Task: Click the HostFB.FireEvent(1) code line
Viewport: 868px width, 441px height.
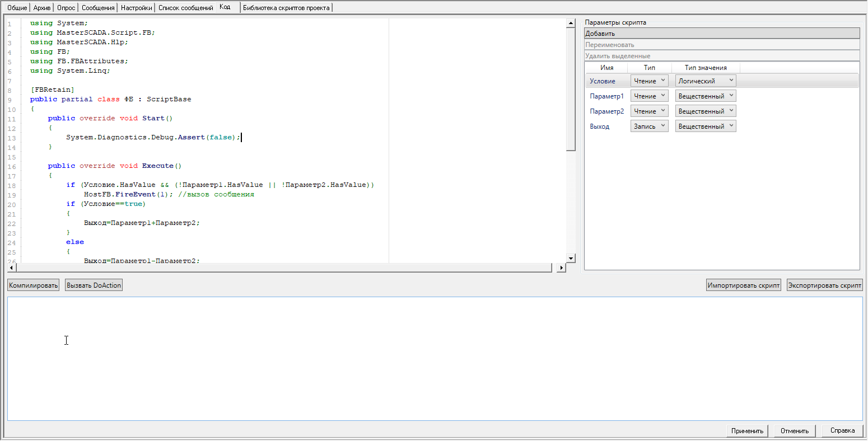Action: [x=169, y=194]
